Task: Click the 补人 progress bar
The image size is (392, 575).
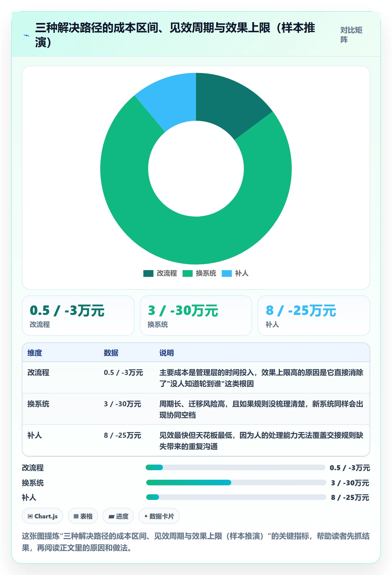Action: (236, 497)
